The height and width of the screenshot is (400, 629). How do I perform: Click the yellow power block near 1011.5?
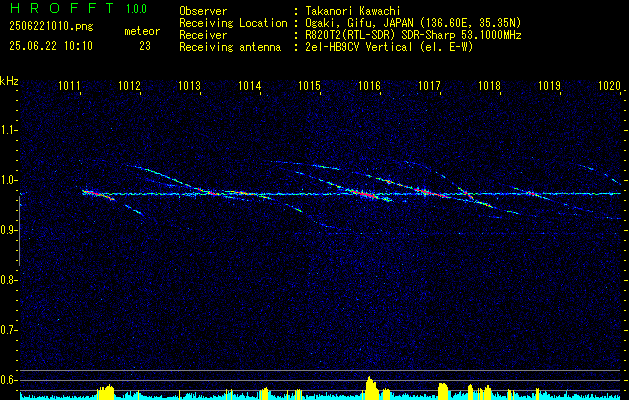[x=106, y=392]
